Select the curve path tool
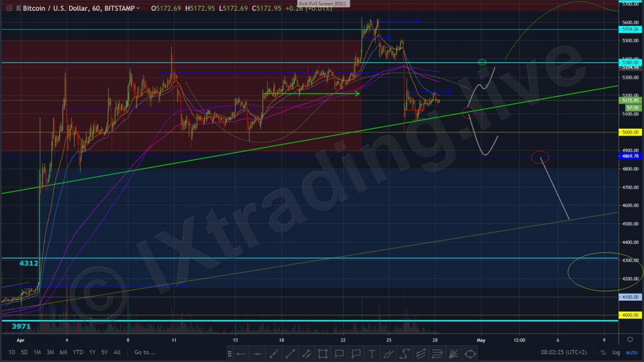The image size is (644, 362). click(404, 354)
